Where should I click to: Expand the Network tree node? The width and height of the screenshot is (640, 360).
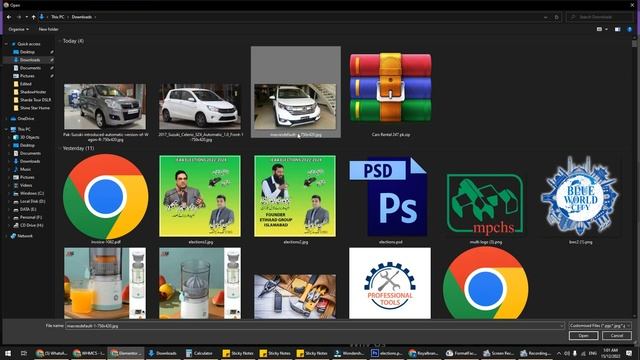click(6, 236)
